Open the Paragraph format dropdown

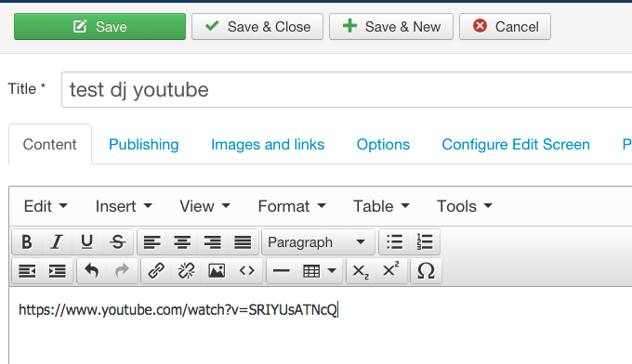click(x=318, y=242)
